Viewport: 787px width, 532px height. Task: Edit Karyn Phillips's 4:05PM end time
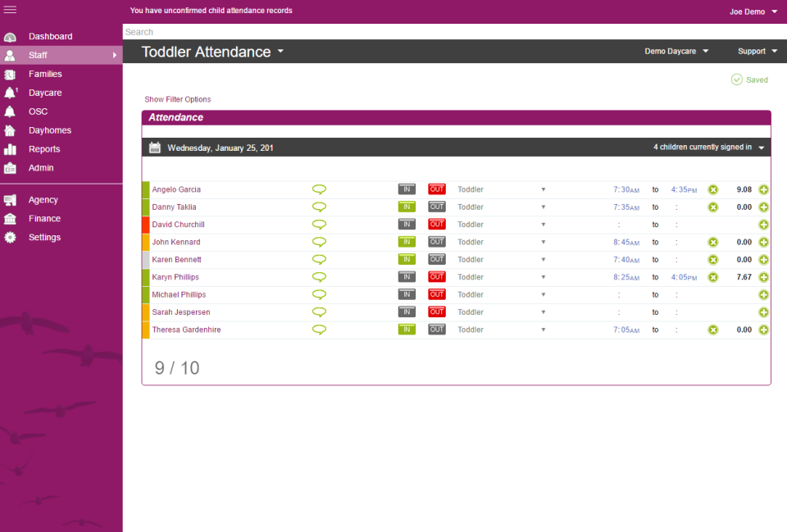(684, 277)
